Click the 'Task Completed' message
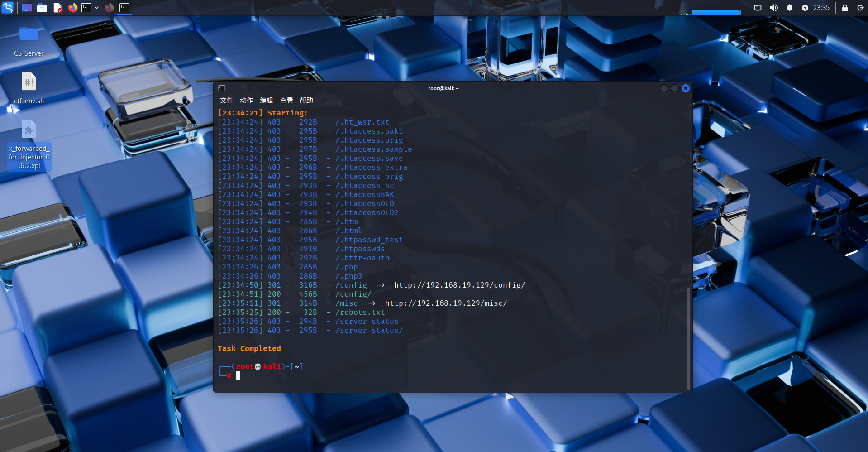This screenshot has height=452, width=868. (249, 348)
